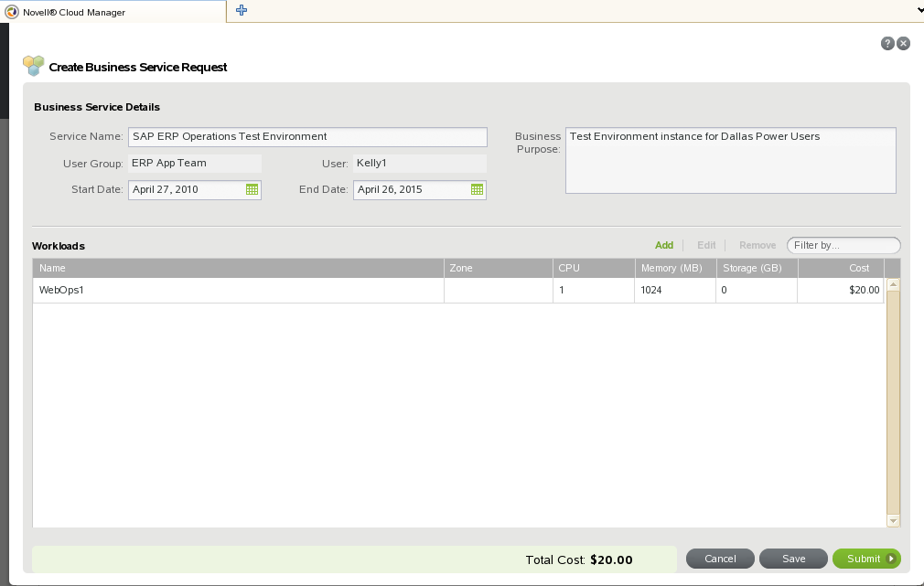Click the End Date field
The width and height of the screenshot is (924, 586).
coord(420,189)
